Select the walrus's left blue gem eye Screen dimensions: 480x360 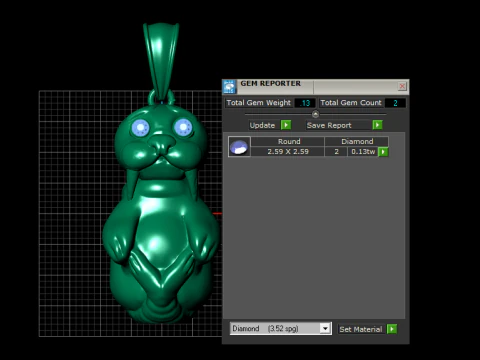pos(140,128)
